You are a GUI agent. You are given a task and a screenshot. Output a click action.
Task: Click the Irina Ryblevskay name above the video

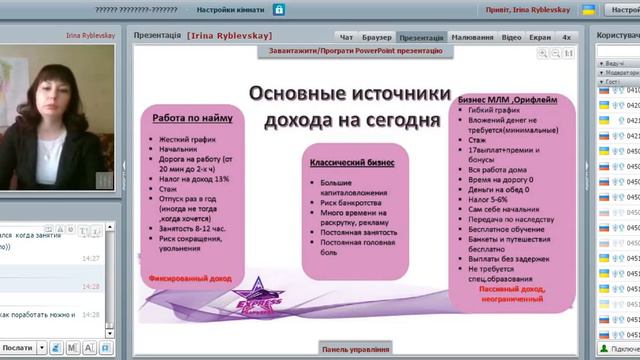(x=91, y=36)
